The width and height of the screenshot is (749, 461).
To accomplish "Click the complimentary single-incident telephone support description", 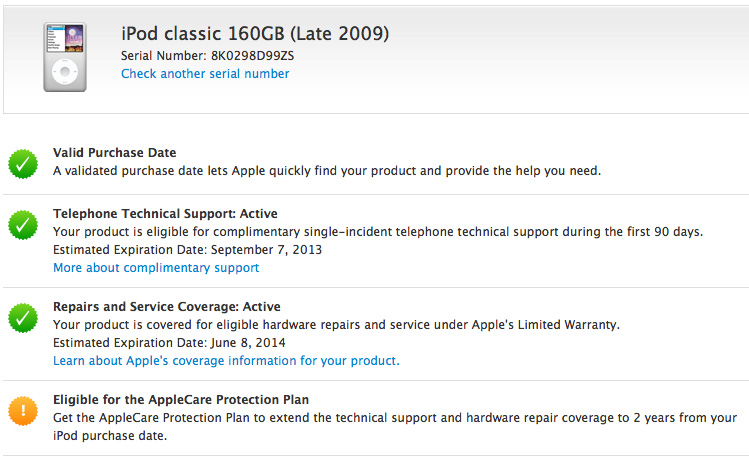I will 378,232.
